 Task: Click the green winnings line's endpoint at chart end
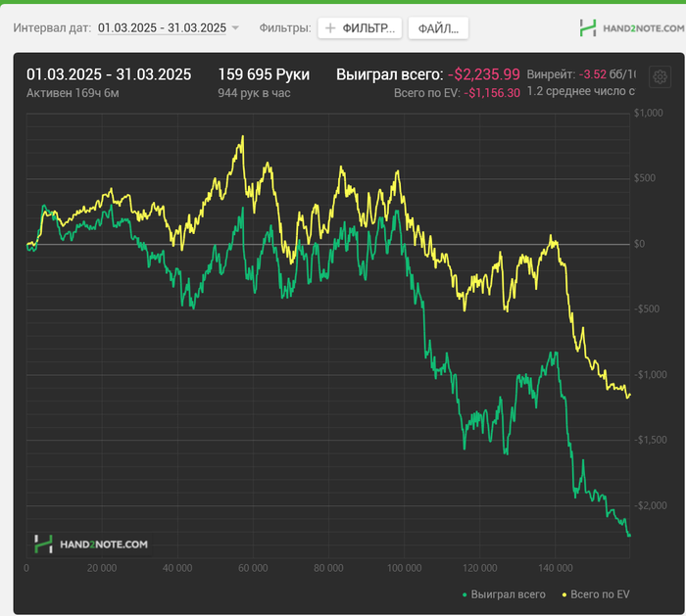[x=629, y=535]
